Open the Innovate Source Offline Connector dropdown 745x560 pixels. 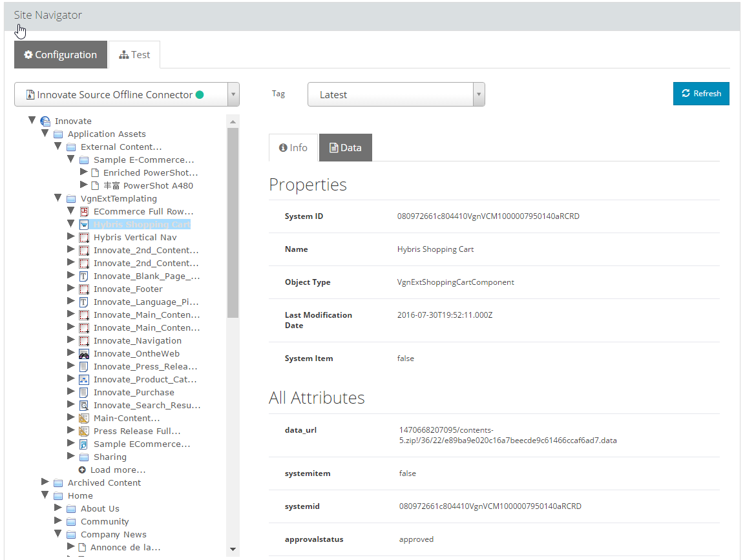tap(127, 94)
